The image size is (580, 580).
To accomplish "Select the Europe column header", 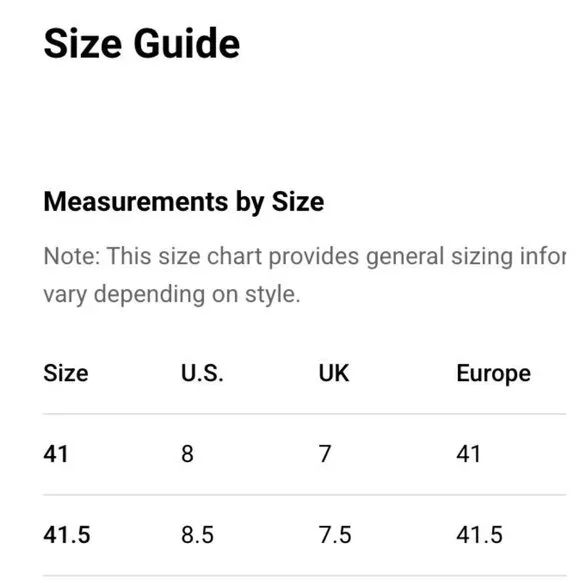I will coord(493,374).
